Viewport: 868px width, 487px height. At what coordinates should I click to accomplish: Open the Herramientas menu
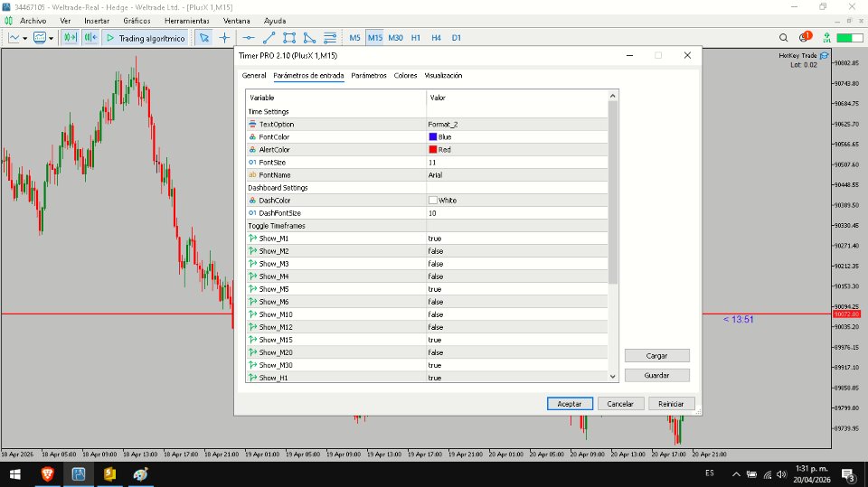pos(187,21)
